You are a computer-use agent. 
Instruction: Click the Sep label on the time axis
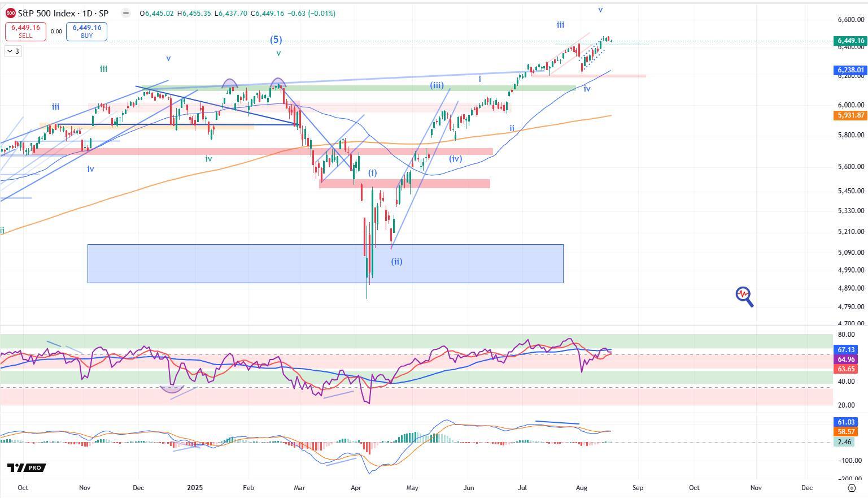pyautogui.click(x=638, y=487)
